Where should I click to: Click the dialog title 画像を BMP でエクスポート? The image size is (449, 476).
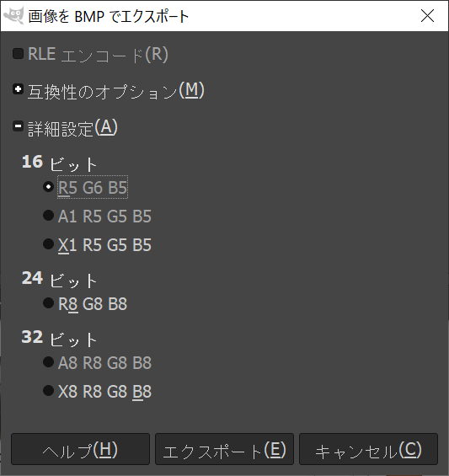pyautogui.click(x=109, y=16)
